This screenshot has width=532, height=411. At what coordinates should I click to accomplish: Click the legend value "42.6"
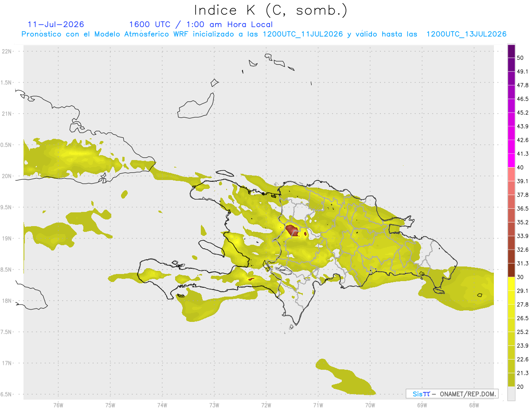(523, 140)
